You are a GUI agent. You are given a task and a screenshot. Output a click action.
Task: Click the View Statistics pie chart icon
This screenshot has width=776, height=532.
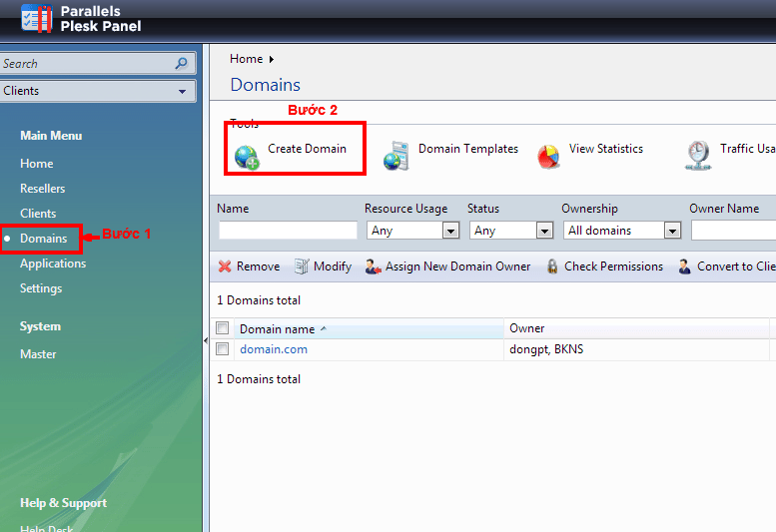[548, 156]
